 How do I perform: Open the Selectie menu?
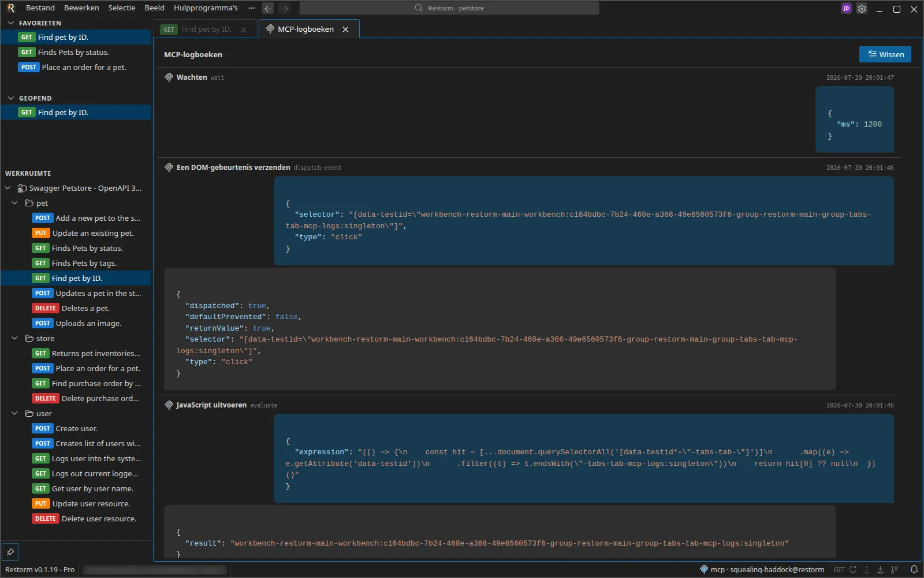pos(122,8)
